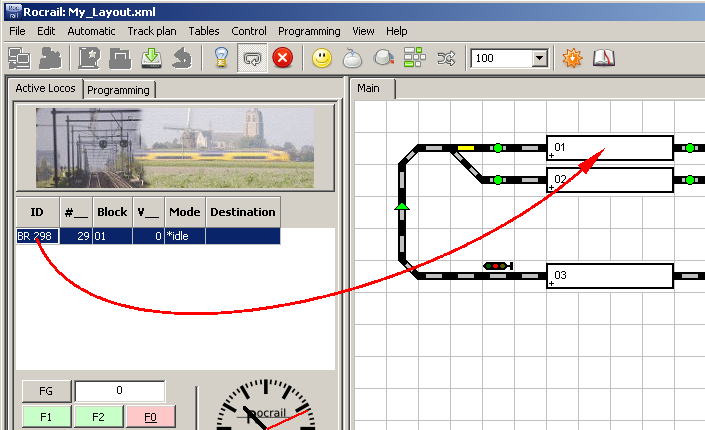Viewport: 705px width, 430px height.
Task: Open the zoom 100 dropdown arrow
Action: click(540, 59)
